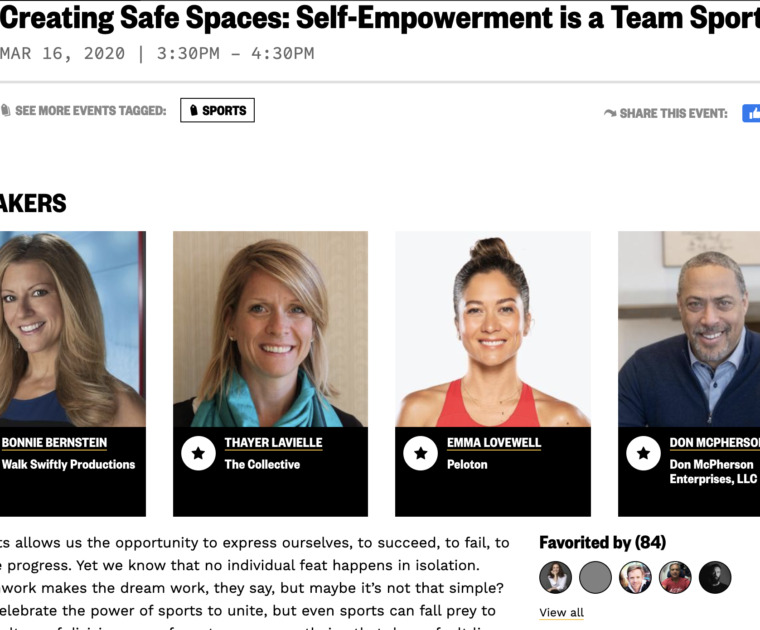This screenshot has width=760, height=630.
Task: Select the third Favorited by avatar
Action: tap(635, 577)
